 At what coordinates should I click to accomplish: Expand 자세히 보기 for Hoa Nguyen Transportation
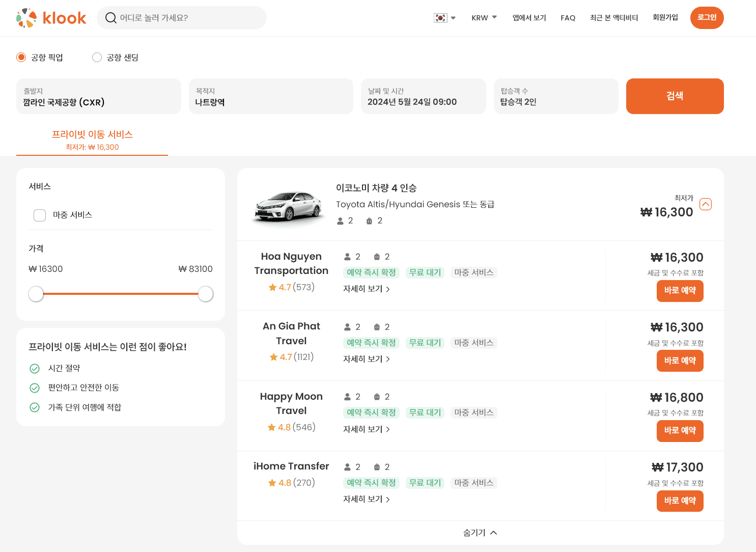[x=366, y=289]
